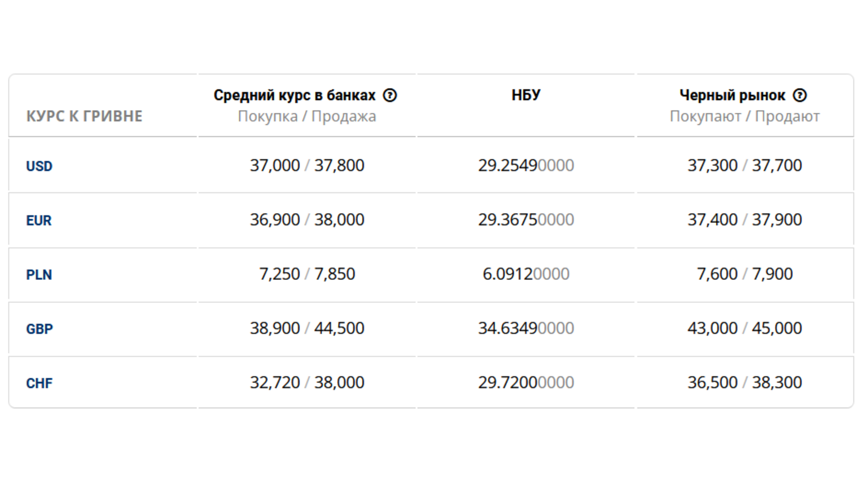This screenshot has height=488, width=868.
Task: Open the EUR currency link
Action: [x=39, y=221]
